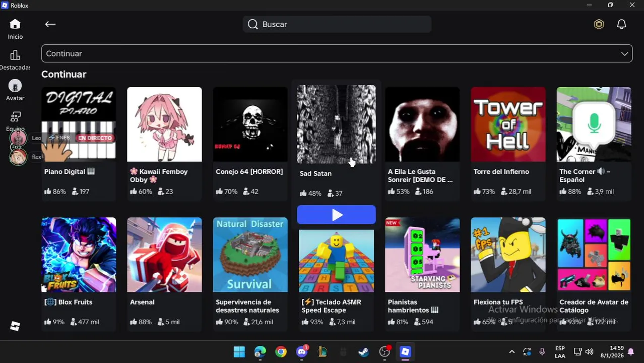Image resolution: width=644 pixels, height=363 pixels.
Task: Click the Arsenal title text
Action: coord(142,302)
